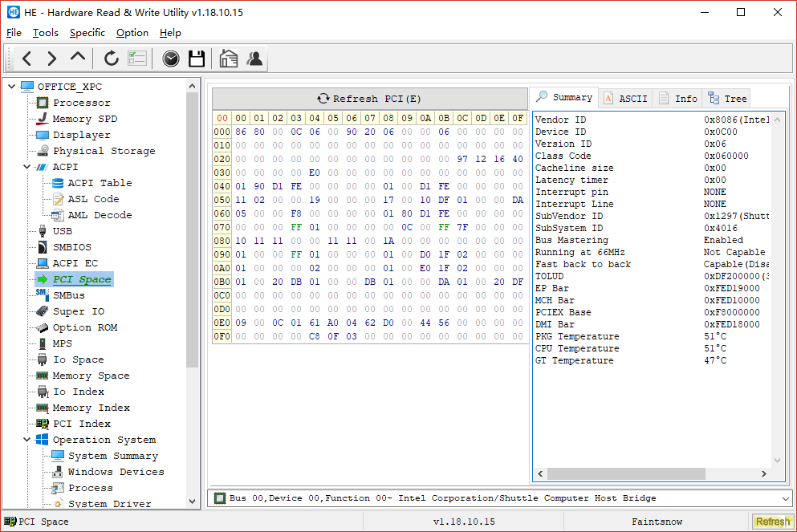Click hex row header 0E0

click(x=222, y=323)
